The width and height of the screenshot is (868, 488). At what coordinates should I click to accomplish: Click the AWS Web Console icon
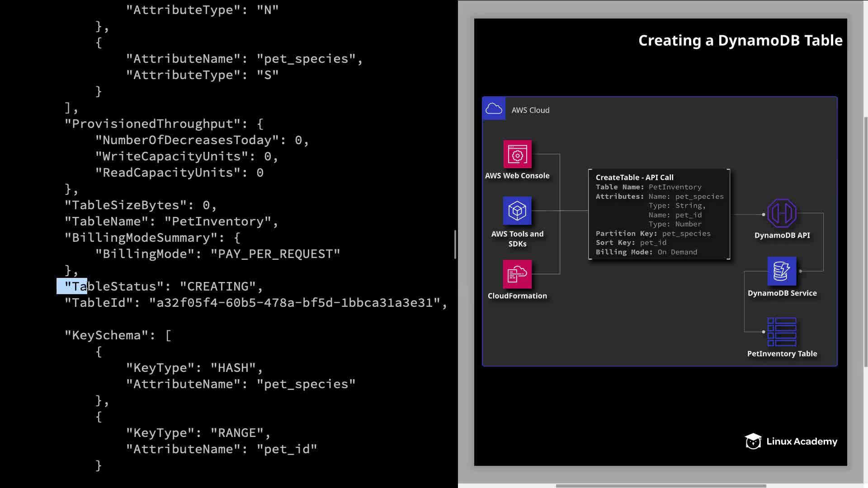pos(517,154)
